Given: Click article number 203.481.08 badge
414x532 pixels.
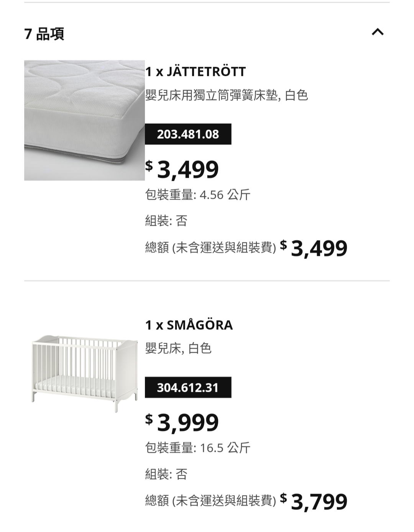Looking at the screenshot, I should pos(188,134).
